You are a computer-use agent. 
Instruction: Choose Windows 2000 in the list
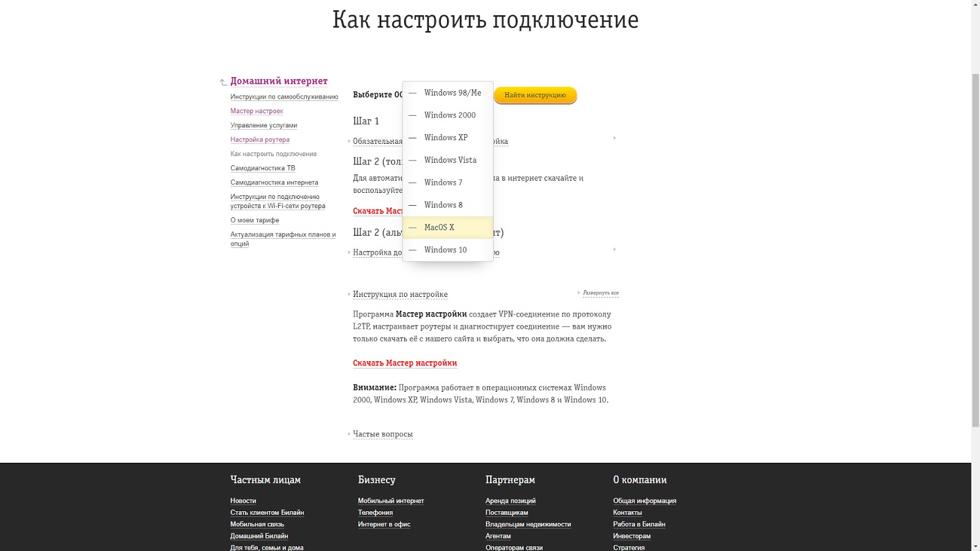pyautogui.click(x=448, y=115)
